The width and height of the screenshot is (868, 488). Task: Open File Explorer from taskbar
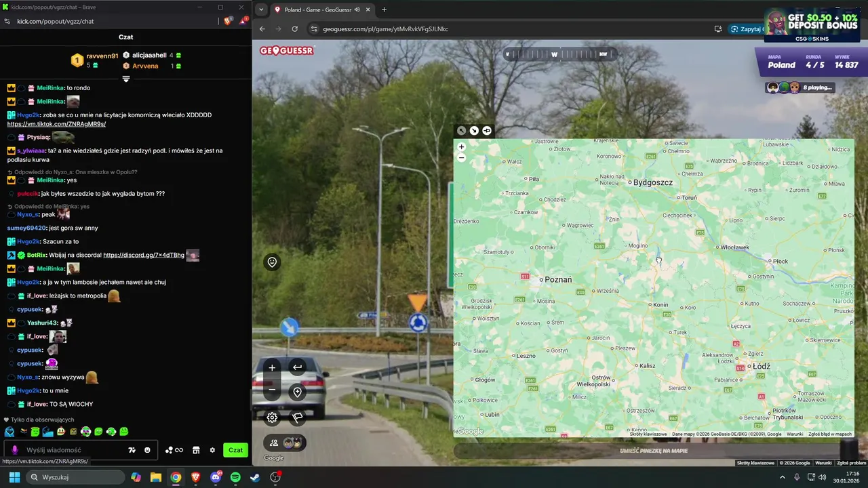coord(156,477)
